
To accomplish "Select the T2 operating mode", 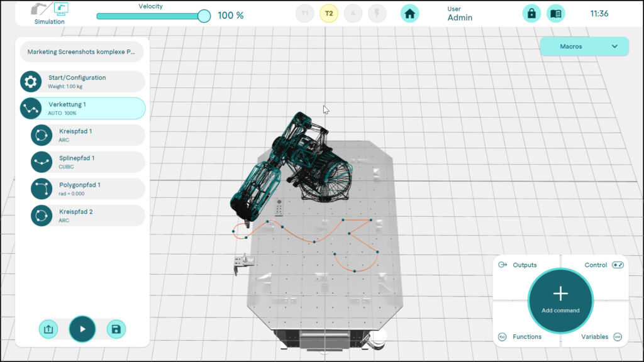I will pyautogui.click(x=329, y=13).
